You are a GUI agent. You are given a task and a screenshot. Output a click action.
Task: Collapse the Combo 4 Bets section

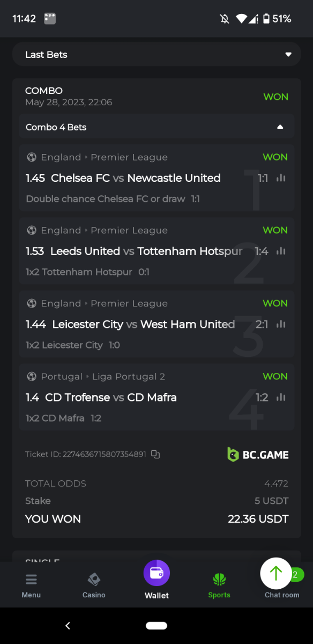tap(156, 127)
